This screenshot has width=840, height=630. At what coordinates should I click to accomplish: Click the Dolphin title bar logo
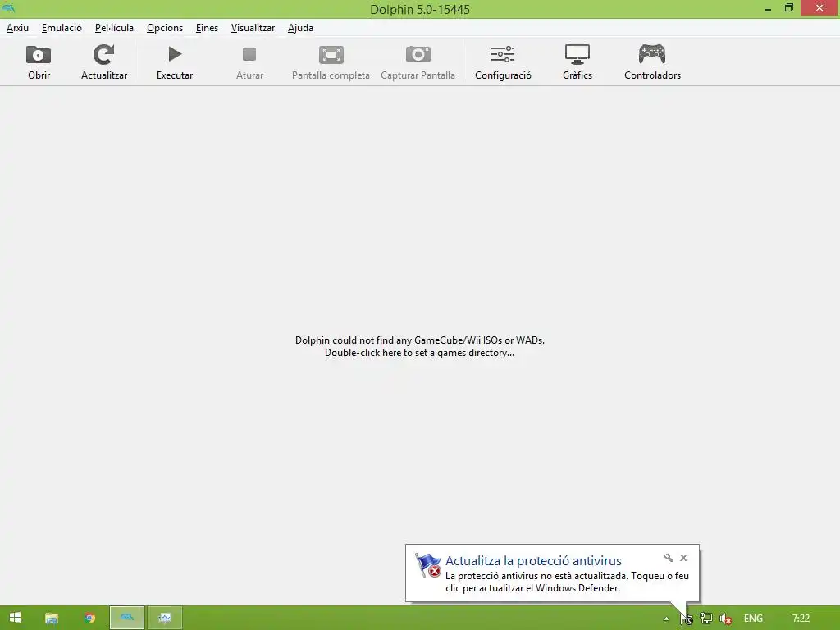pyautogui.click(x=8, y=8)
